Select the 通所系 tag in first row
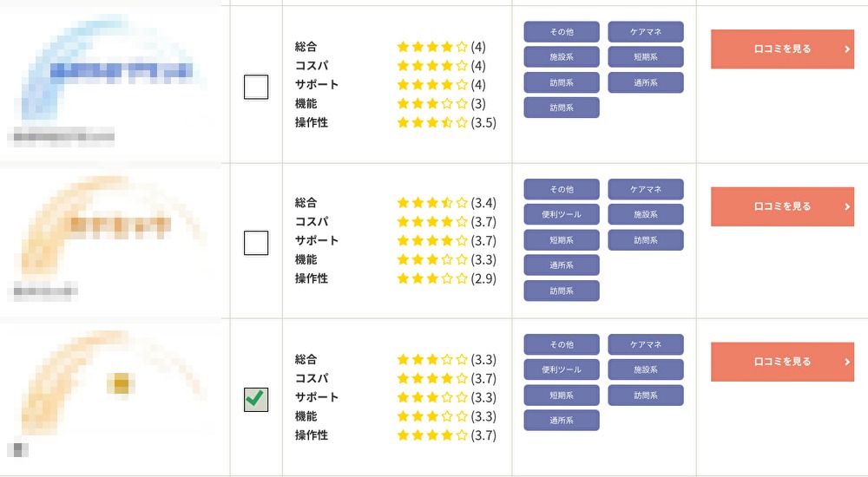868x477 pixels. (646, 83)
